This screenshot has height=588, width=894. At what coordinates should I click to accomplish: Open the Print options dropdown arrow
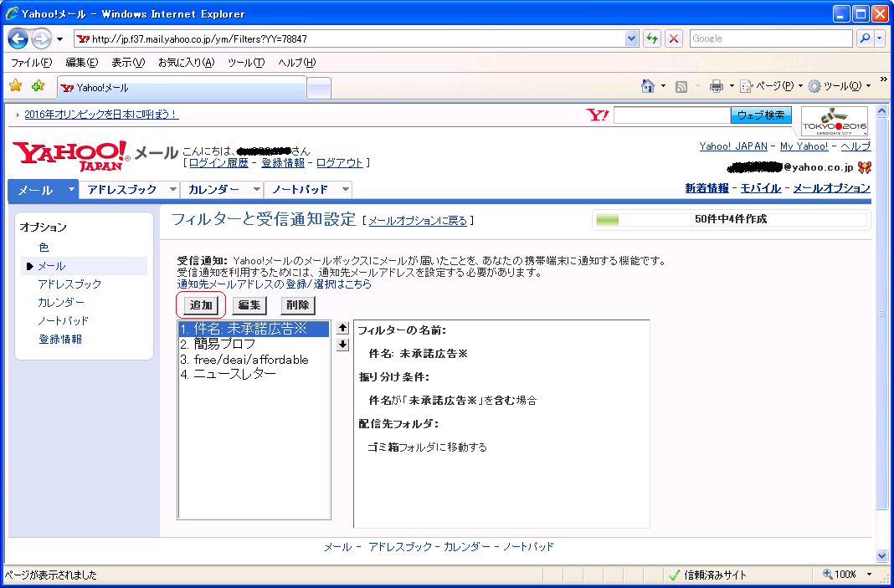tap(732, 87)
